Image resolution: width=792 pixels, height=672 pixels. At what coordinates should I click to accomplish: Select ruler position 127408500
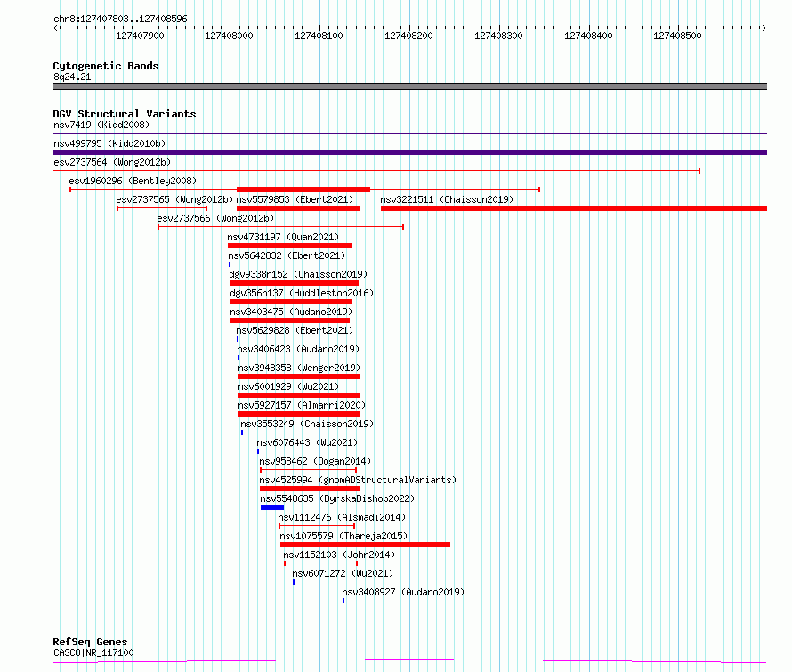click(x=677, y=36)
